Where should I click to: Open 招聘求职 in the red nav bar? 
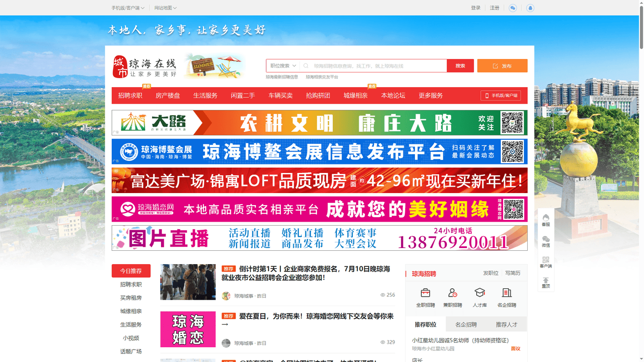[x=130, y=96]
